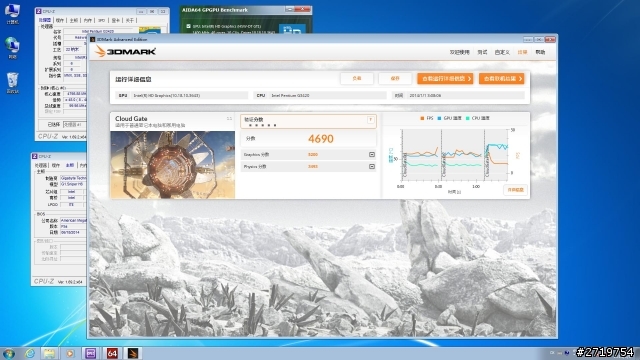Click the G1.Sniper model field in lower CPU-Z
The height and width of the screenshot is (360, 640).
[73, 184]
